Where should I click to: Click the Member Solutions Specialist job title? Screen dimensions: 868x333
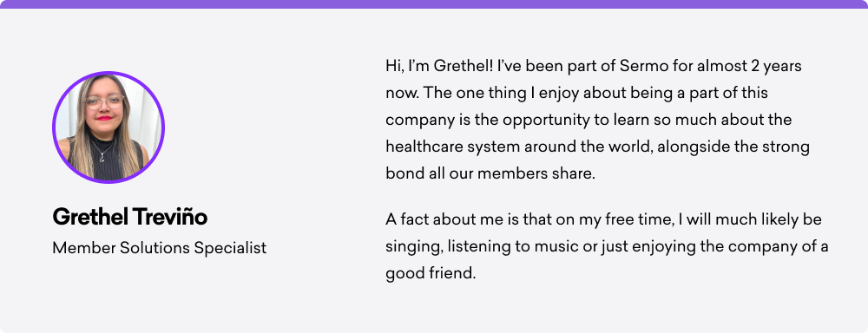click(x=160, y=248)
